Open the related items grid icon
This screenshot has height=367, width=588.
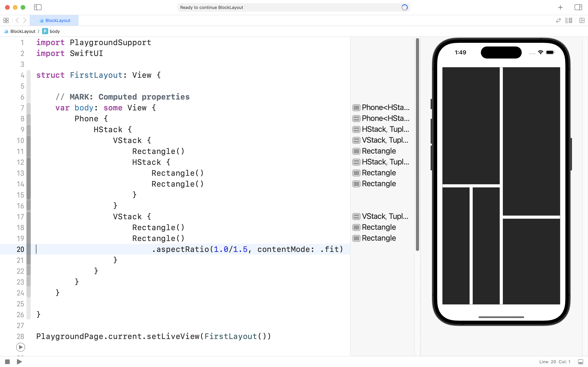pos(6,20)
